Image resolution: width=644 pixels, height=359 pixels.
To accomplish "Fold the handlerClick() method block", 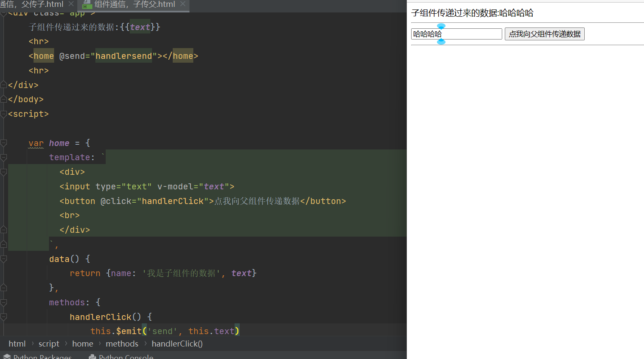I will point(3,317).
